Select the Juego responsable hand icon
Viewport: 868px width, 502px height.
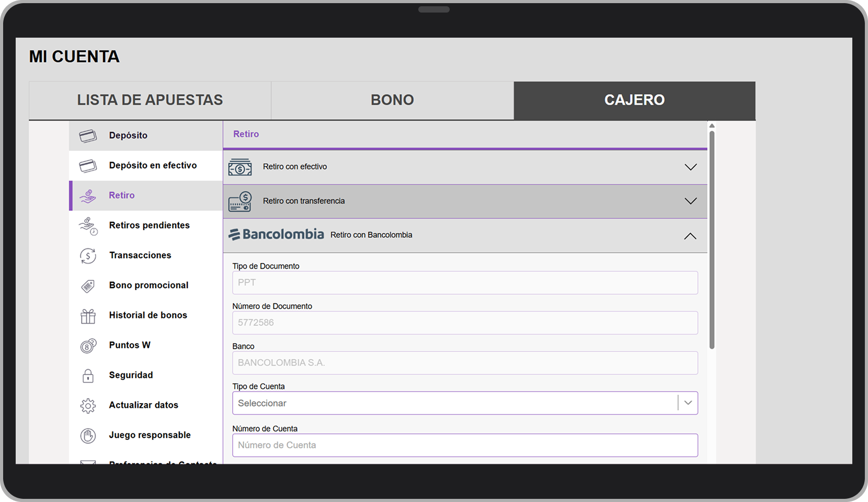click(x=88, y=435)
